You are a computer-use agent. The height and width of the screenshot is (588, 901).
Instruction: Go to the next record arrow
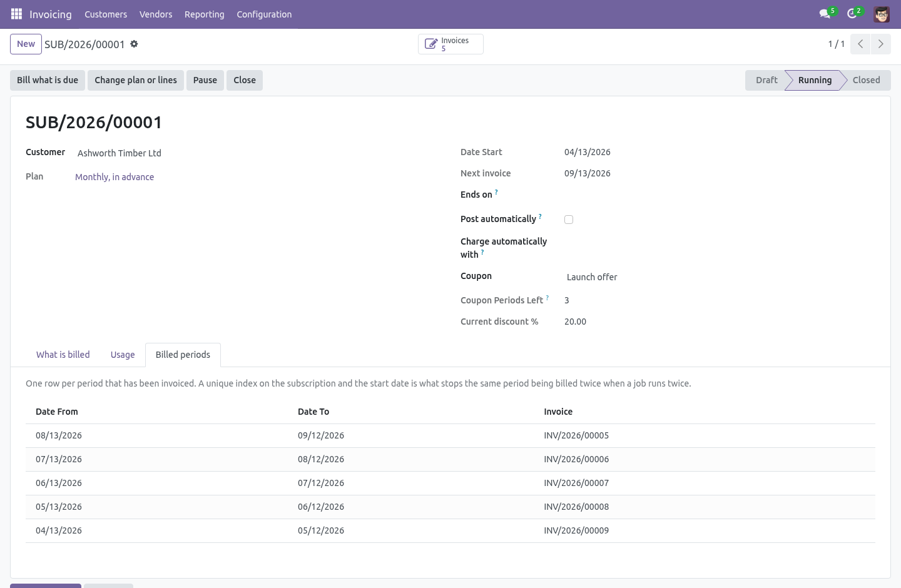[881, 44]
